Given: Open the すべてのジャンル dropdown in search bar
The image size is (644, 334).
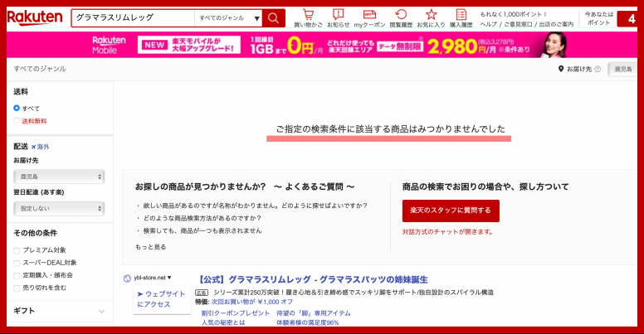Looking at the screenshot, I should [x=227, y=17].
